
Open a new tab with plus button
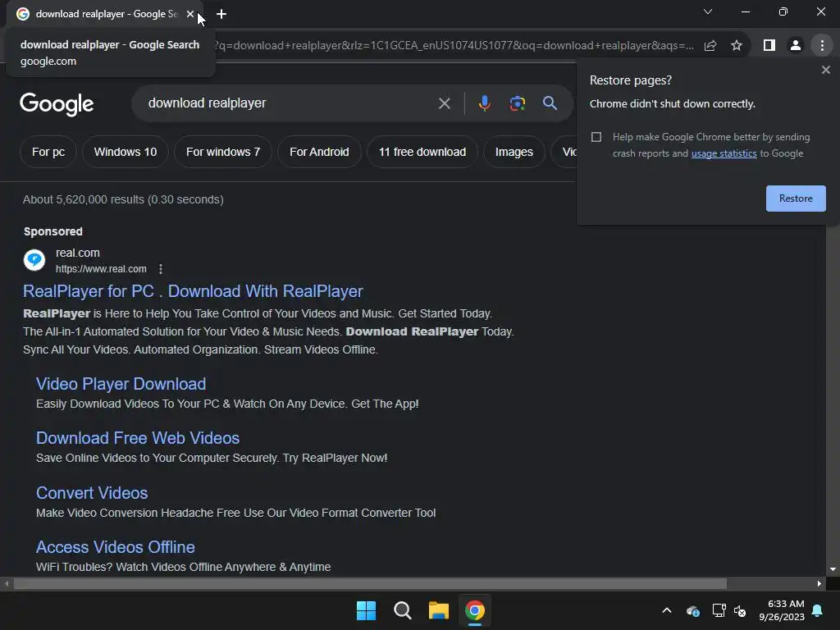221,14
